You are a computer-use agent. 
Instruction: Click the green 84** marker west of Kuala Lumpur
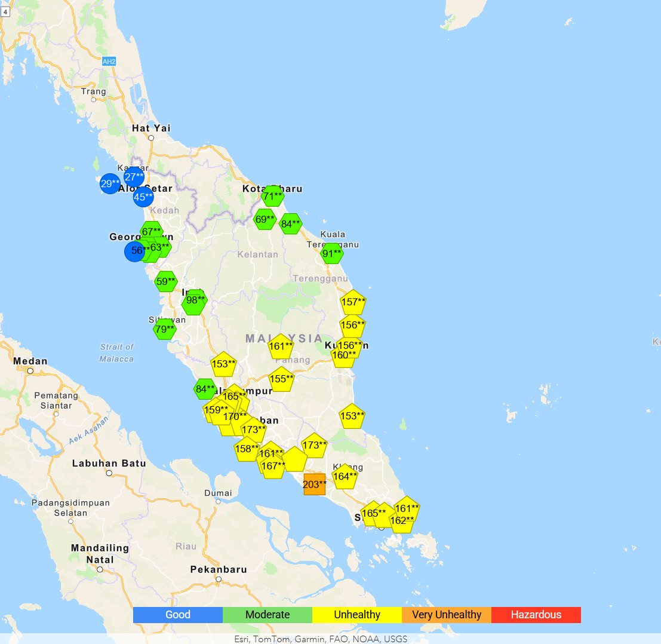coord(205,389)
